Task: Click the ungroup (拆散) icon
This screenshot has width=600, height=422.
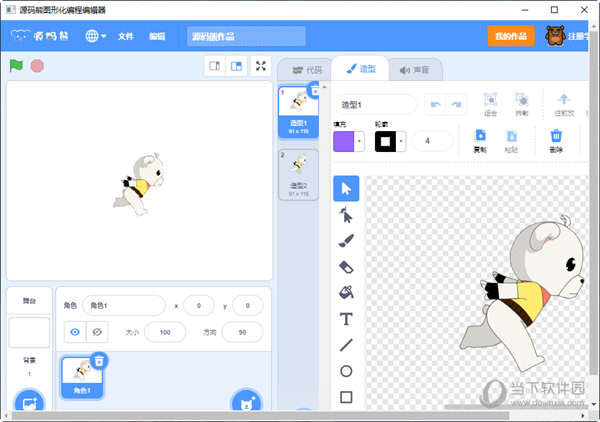Action: tap(522, 104)
